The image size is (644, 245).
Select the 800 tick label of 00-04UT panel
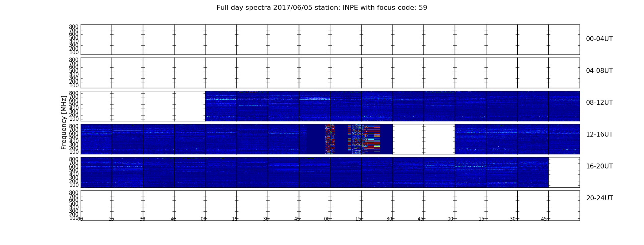74,27
